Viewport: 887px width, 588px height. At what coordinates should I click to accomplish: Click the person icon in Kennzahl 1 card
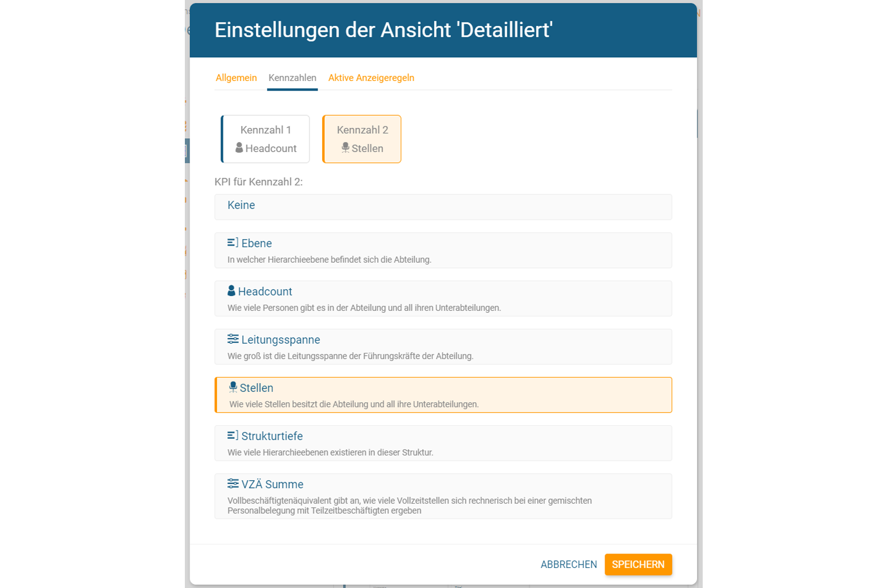tap(239, 148)
